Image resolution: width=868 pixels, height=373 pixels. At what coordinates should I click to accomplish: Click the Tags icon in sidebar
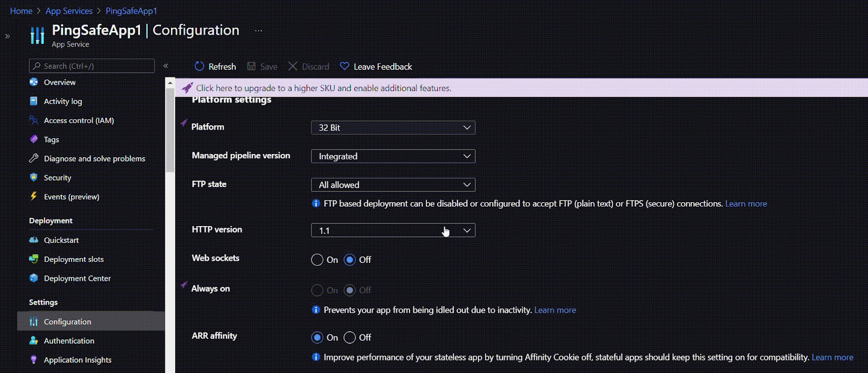(34, 139)
